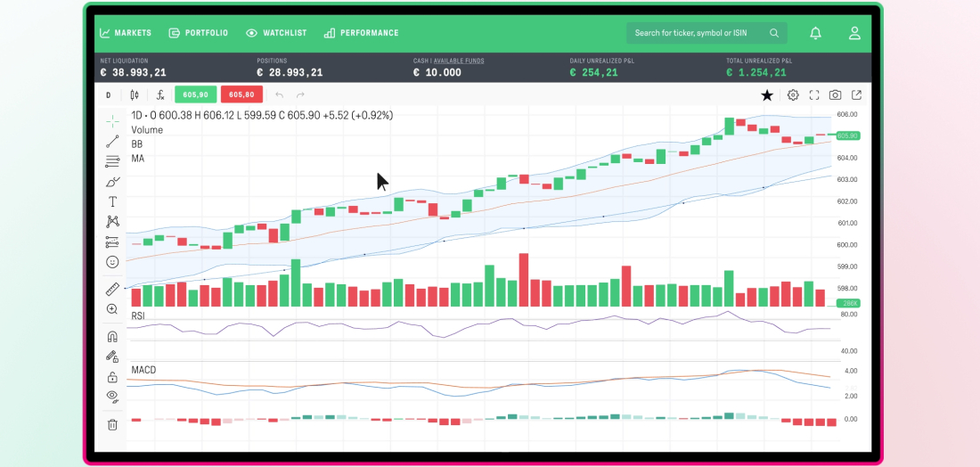Select the trend line drawing tool
980x467 pixels.
(112, 141)
